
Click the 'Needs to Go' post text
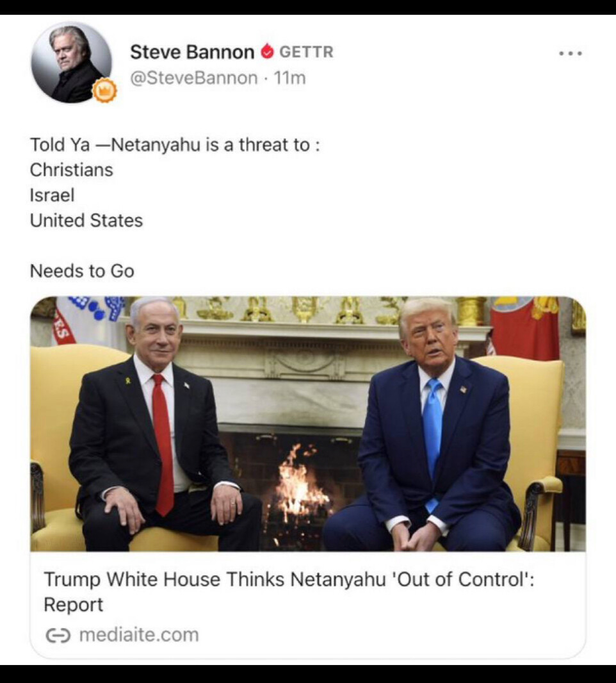pyautogui.click(x=82, y=271)
